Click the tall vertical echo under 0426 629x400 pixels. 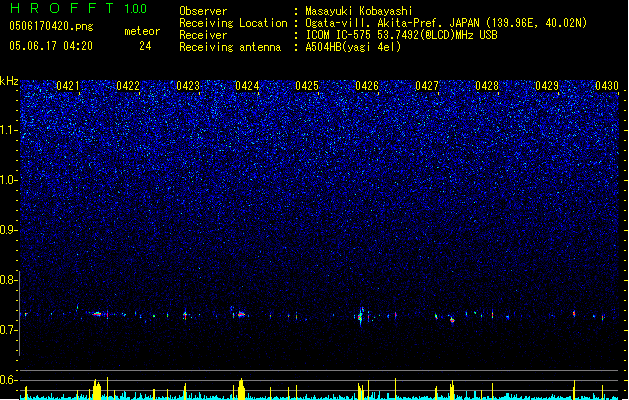361,317
